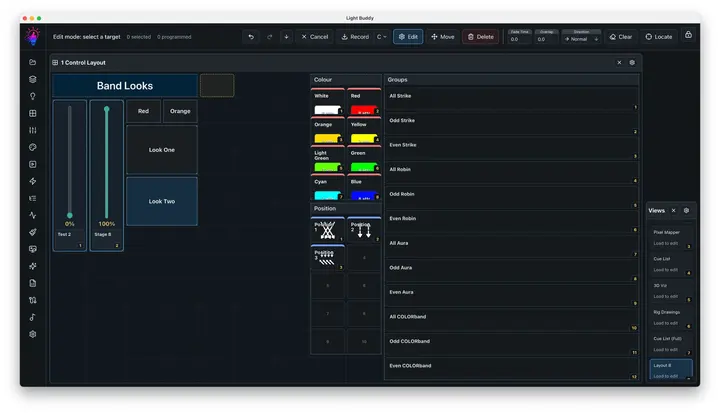This screenshot has width=720, height=413.
Task: Open the Pixel Mapper view
Action: click(671, 238)
